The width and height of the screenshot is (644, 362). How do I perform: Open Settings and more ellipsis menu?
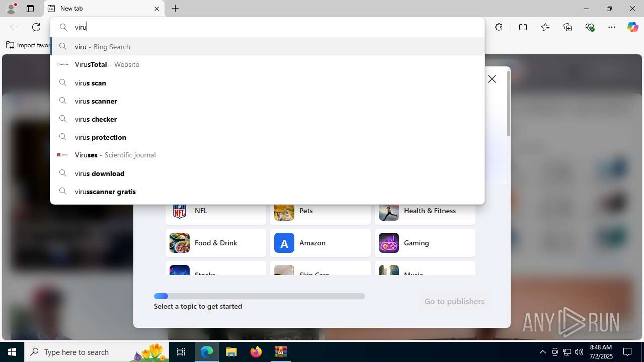click(612, 27)
